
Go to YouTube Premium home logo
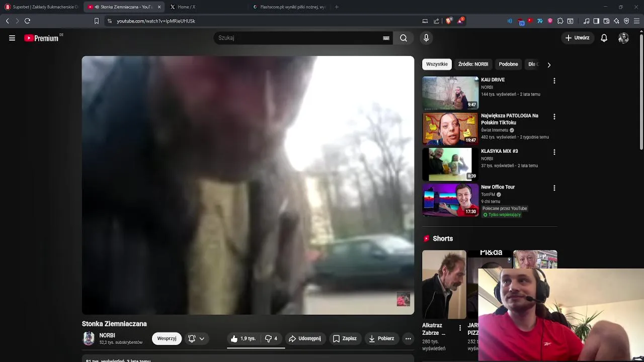[x=41, y=38]
